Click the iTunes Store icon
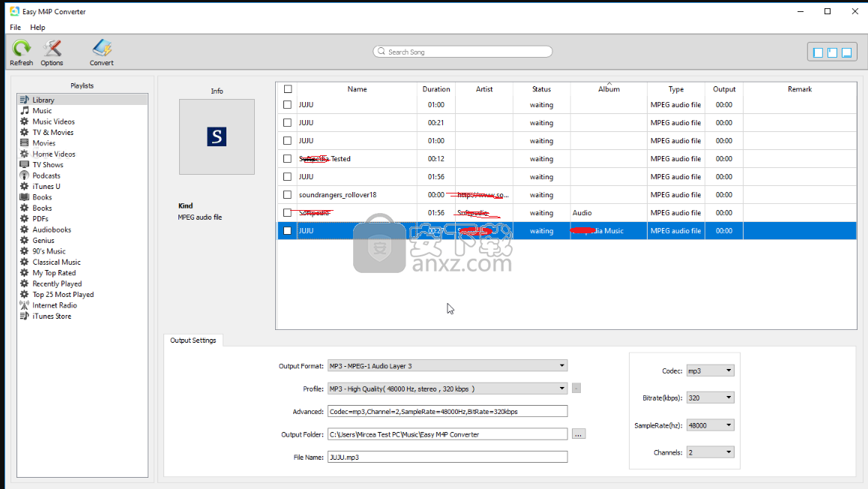 pos(24,316)
